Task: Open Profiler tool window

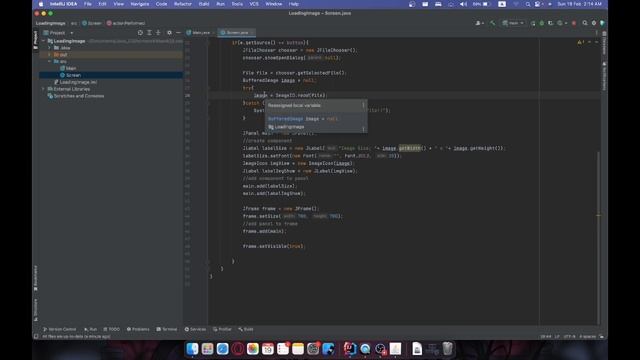Action: [222, 329]
